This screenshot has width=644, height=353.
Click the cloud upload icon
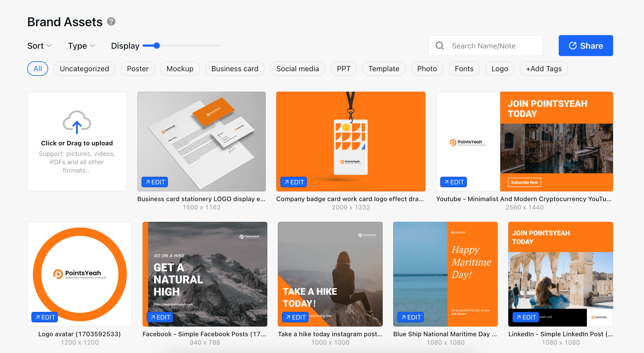(x=77, y=122)
